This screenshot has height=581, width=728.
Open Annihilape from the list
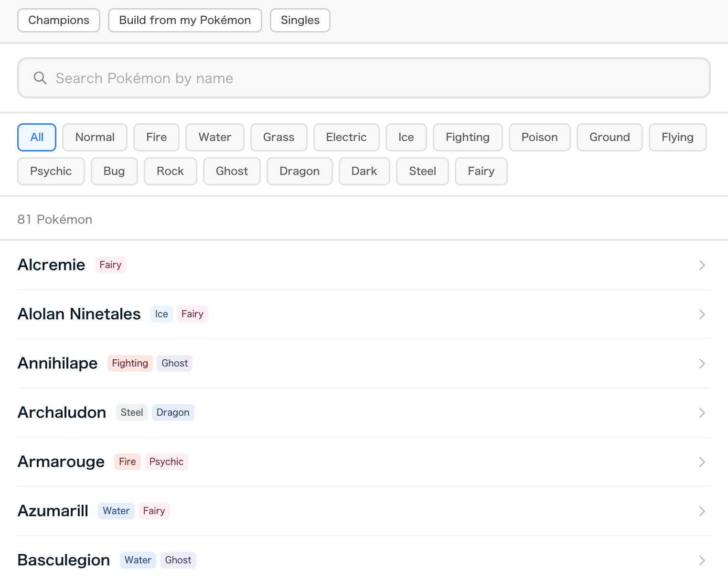point(58,363)
